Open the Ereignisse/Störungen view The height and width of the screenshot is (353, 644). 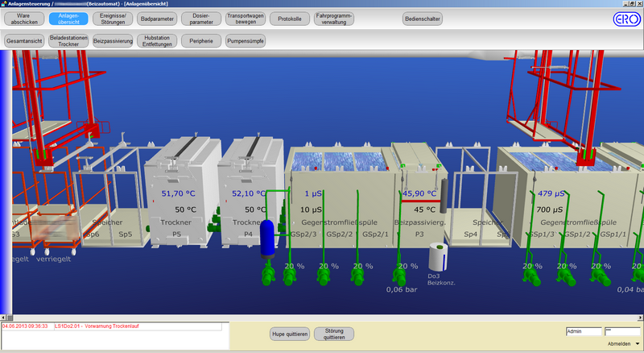click(114, 19)
